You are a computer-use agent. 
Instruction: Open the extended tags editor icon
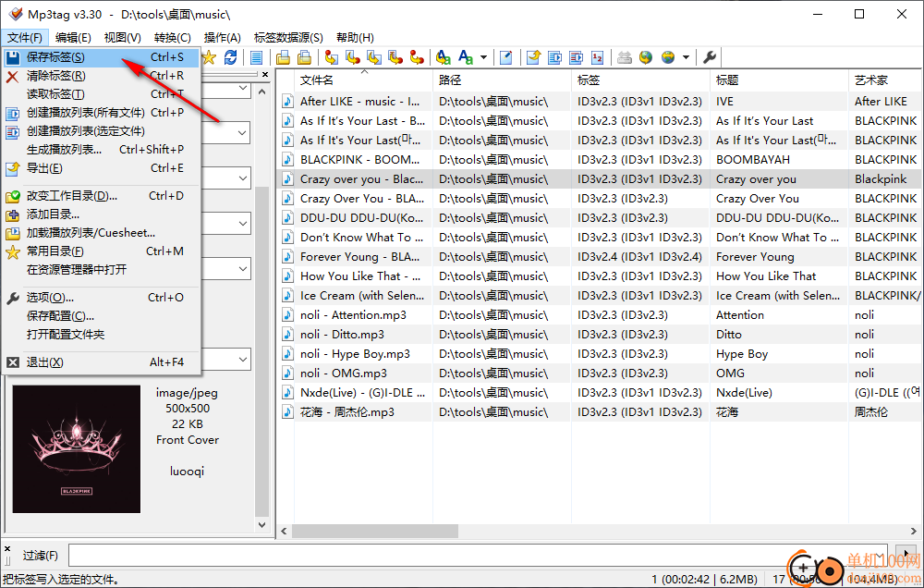point(506,57)
